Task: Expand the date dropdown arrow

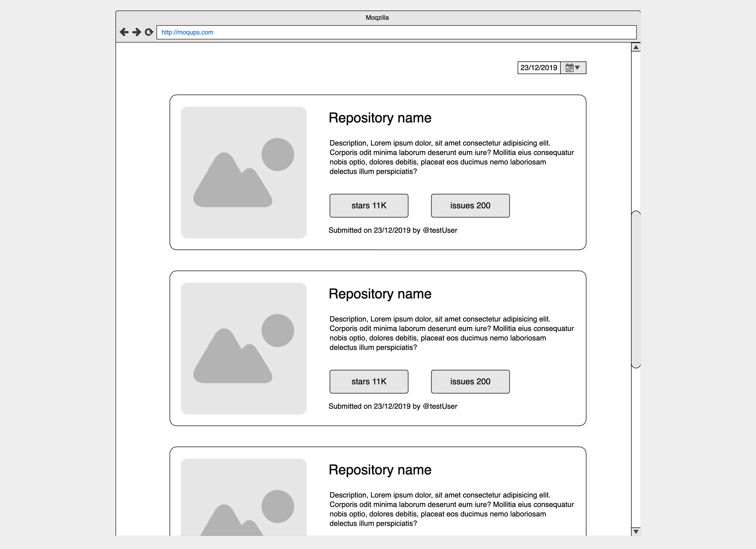Action: tap(578, 68)
